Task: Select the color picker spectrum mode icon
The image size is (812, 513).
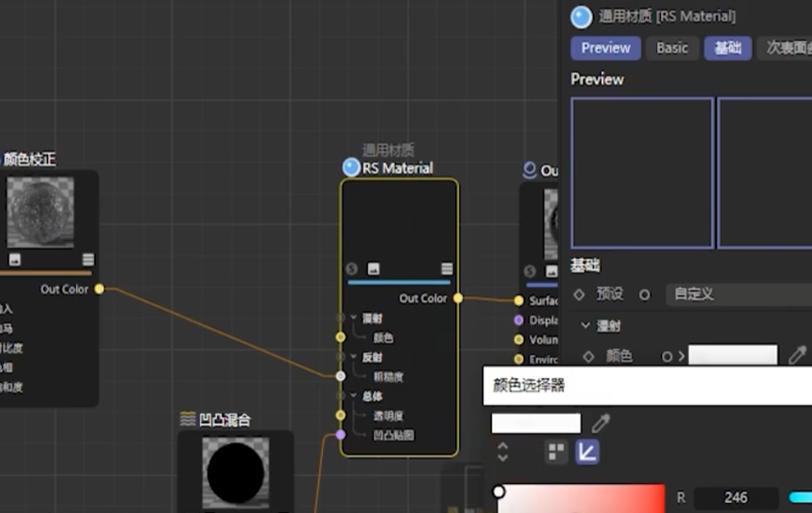Action: 587,452
